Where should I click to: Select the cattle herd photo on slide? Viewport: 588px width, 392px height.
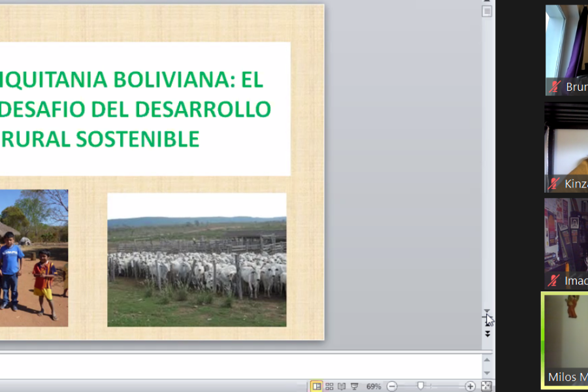(x=197, y=259)
